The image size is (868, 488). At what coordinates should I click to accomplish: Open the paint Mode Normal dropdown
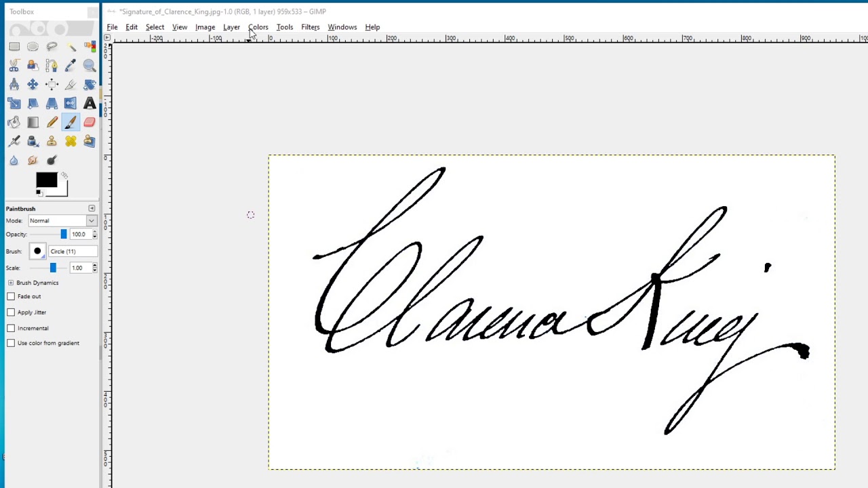61,220
